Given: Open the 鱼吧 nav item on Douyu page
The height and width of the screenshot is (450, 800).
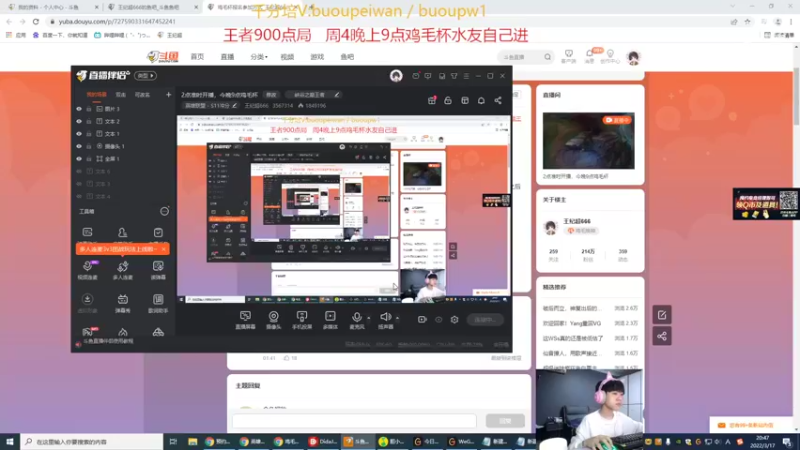Looking at the screenshot, I should (x=347, y=57).
